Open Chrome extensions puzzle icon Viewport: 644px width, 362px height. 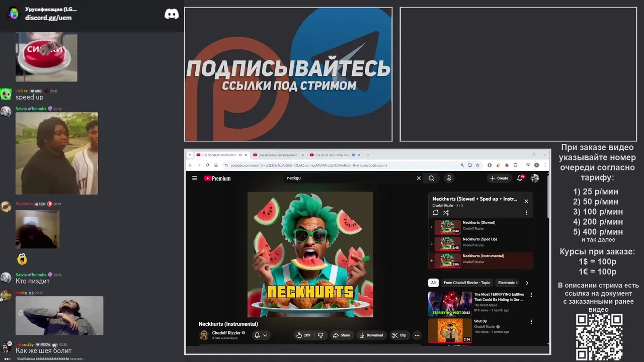(515, 165)
